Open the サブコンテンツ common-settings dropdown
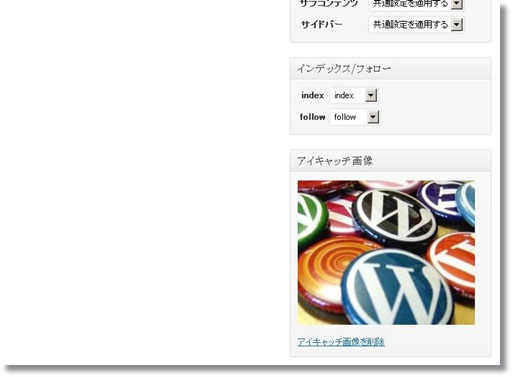 [416, 4]
